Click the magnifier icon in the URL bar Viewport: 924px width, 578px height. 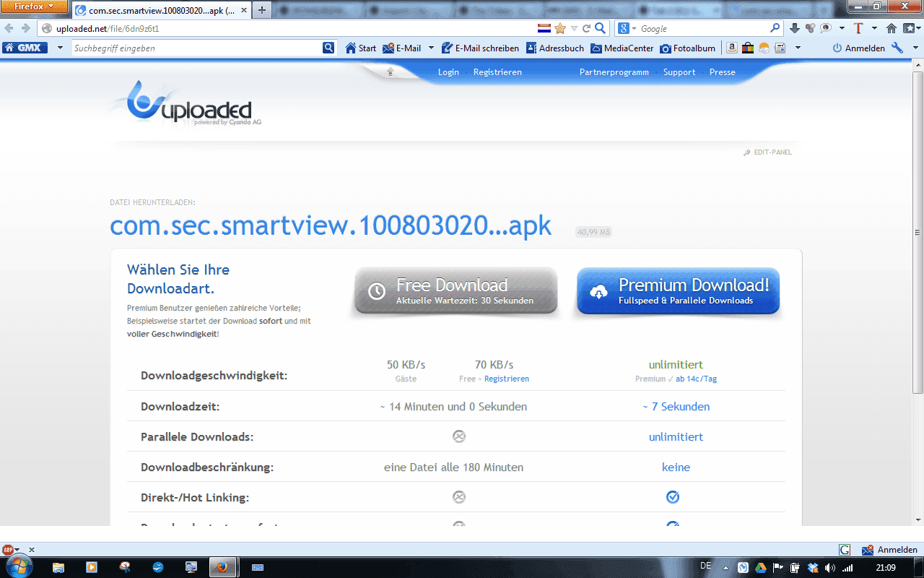[600, 28]
